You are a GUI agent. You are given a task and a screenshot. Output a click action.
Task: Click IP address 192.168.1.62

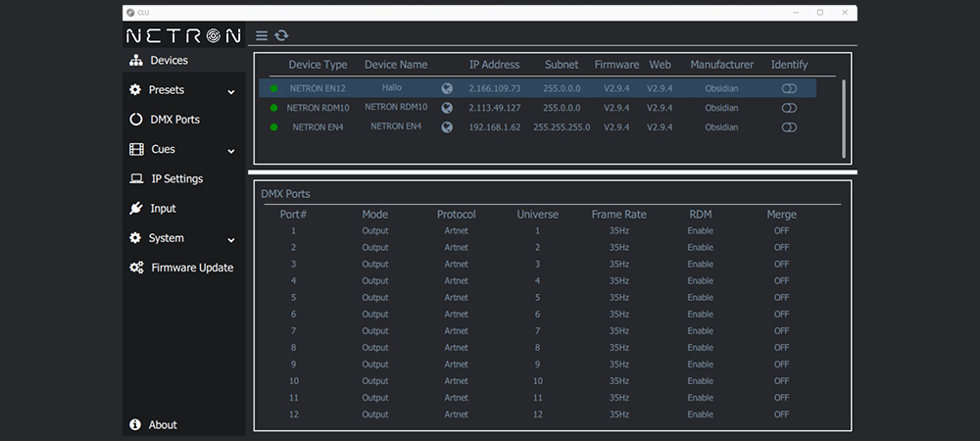(494, 127)
